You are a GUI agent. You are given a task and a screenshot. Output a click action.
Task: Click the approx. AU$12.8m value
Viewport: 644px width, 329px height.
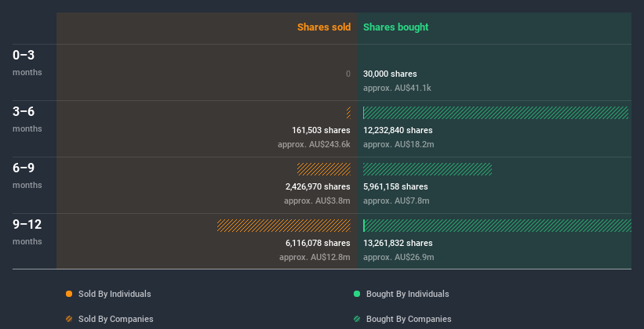coord(315,257)
